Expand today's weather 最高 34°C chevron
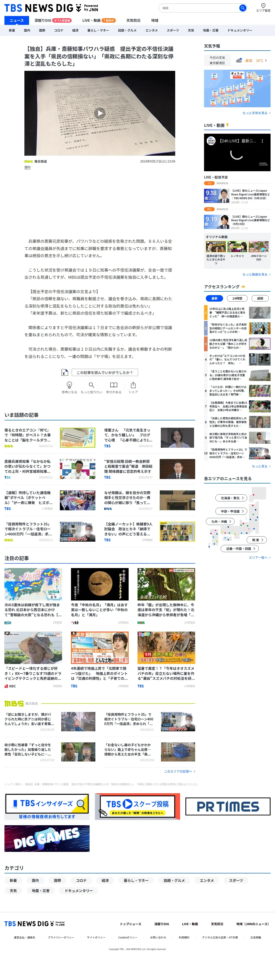Image resolution: width=275 pixels, height=980 pixels. [x=266, y=60]
